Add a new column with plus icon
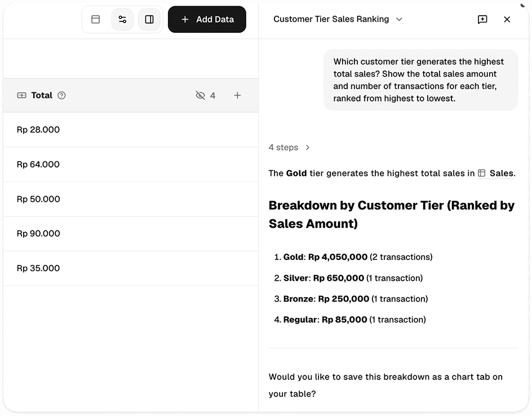Screen dimensions: 532x416 click(237, 95)
